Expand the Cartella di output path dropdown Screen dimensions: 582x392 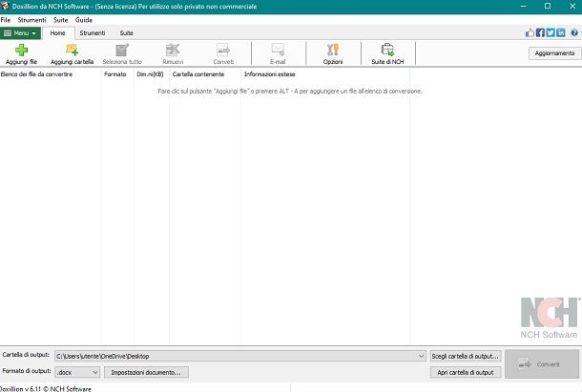click(421, 356)
